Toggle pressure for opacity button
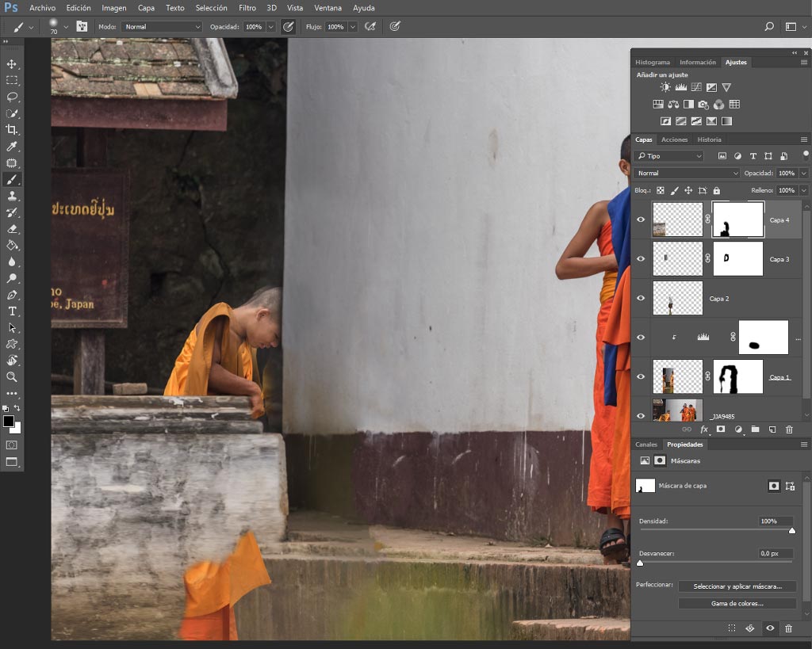The width and height of the screenshot is (812, 649). (289, 26)
